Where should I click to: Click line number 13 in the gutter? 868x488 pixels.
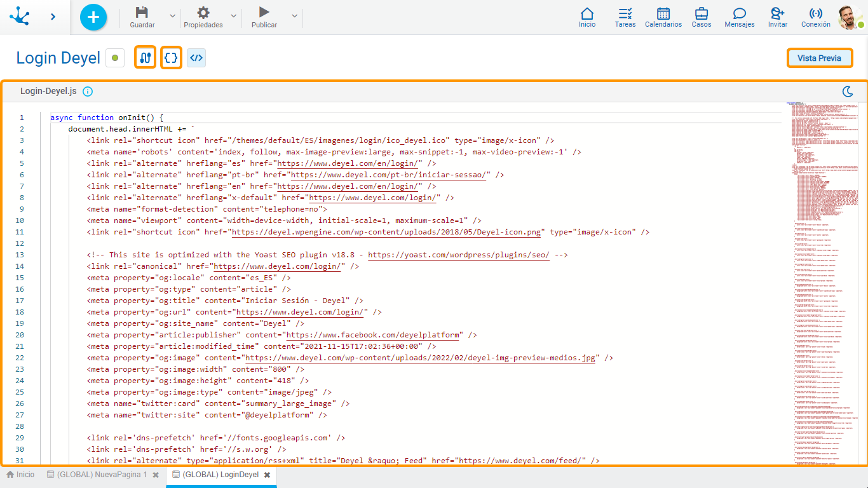20,255
